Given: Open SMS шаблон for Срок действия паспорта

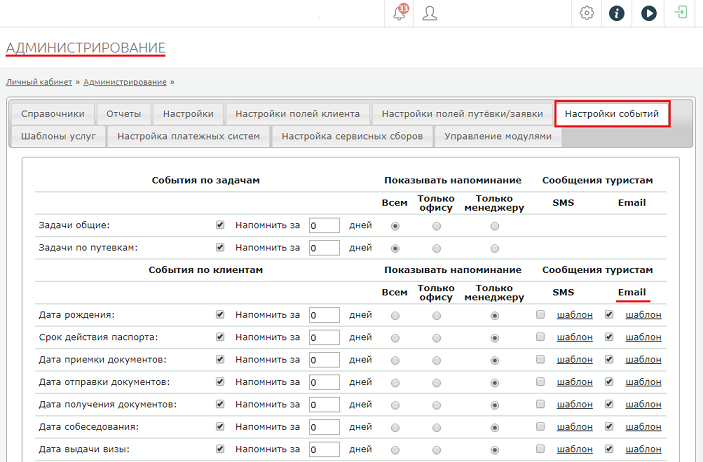Looking at the screenshot, I should tap(574, 337).
